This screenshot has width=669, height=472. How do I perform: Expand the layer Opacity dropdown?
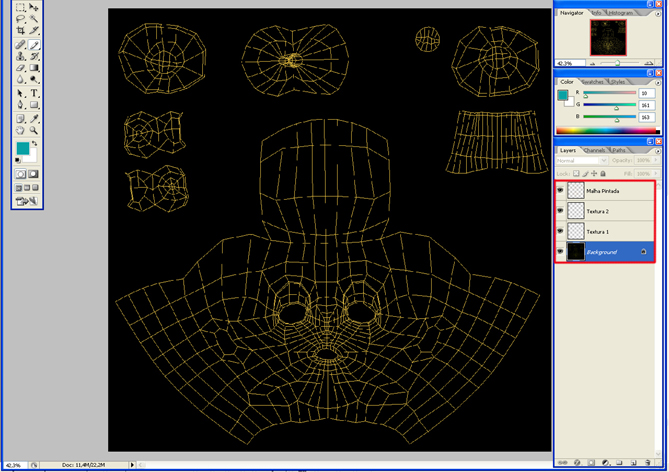coord(655,160)
